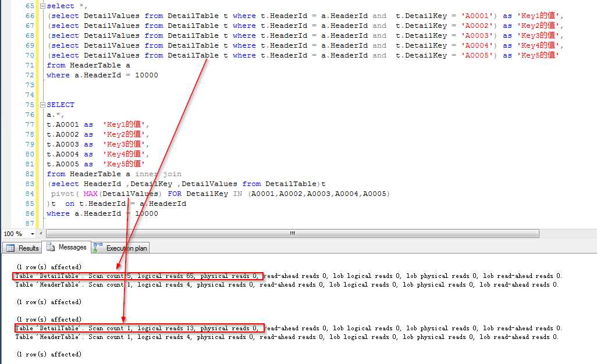The image size is (597, 364).
Task: Open the Execution plan tab
Action: tap(120, 248)
